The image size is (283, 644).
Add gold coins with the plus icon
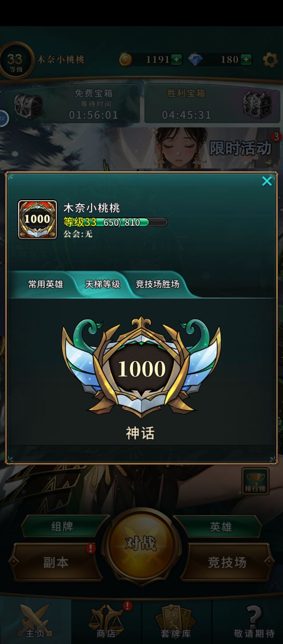click(x=176, y=60)
